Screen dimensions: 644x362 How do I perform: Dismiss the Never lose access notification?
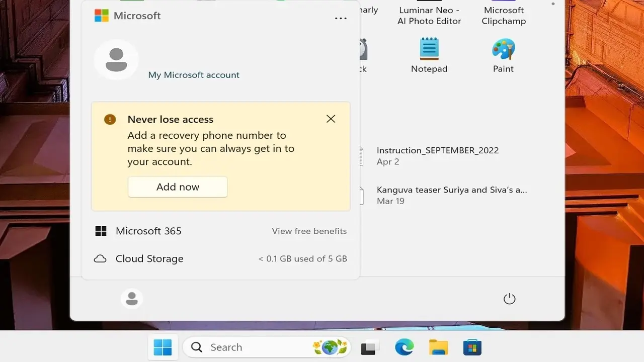(331, 119)
